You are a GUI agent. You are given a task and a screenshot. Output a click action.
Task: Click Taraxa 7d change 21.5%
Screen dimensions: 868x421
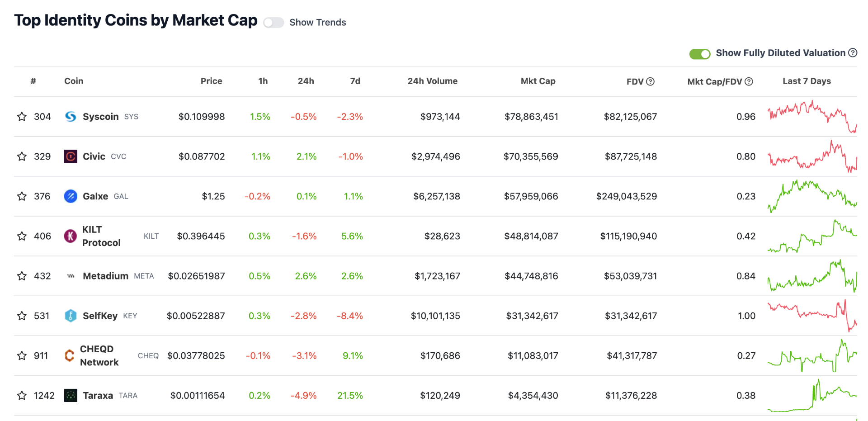coord(350,395)
